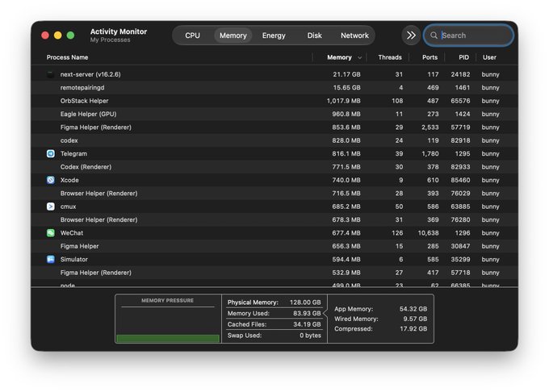The width and height of the screenshot is (549, 392).
Task: Click the next-server process icon
Action: [51, 74]
